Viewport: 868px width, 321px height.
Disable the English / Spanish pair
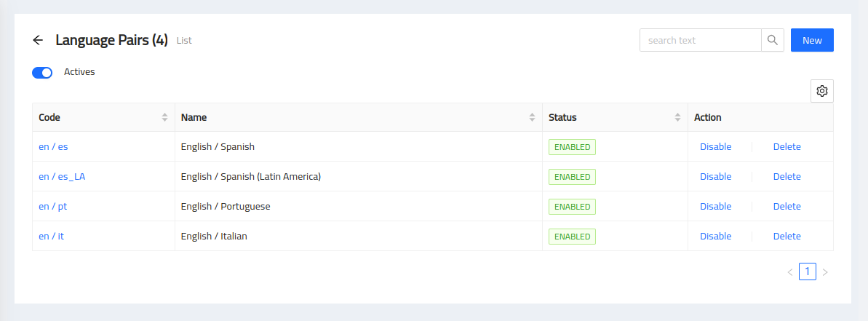click(716, 146)
